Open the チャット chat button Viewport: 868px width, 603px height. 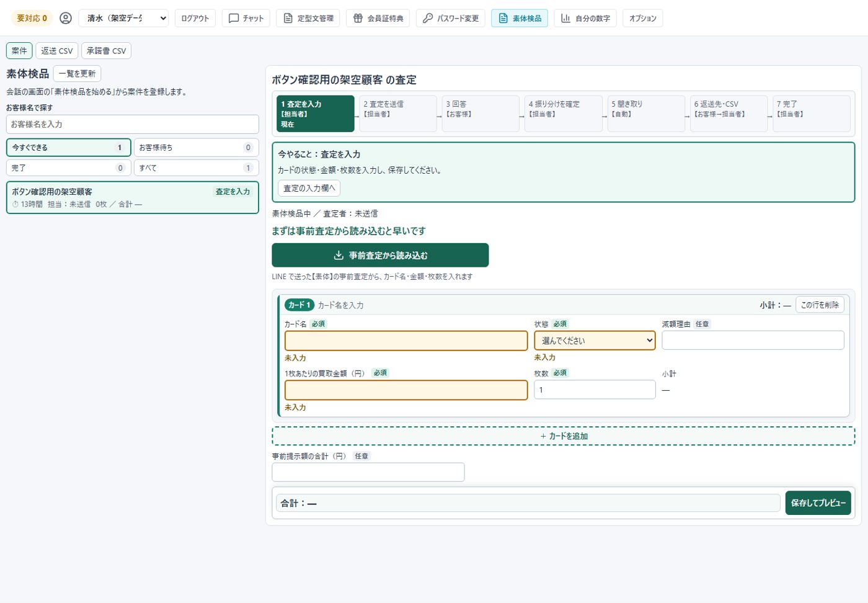(x=246, y=18)
